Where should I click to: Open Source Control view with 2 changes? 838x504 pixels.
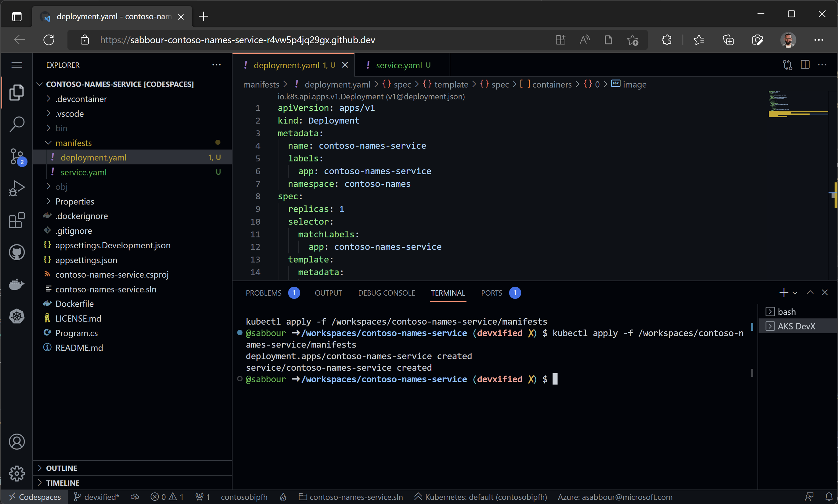(17, 157)
